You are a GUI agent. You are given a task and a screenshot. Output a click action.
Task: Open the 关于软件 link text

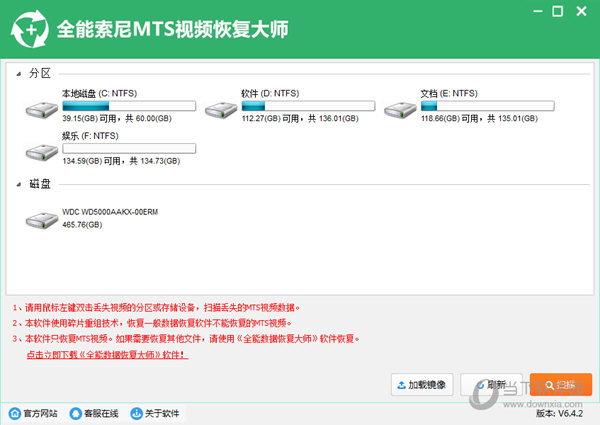[162, 414]
